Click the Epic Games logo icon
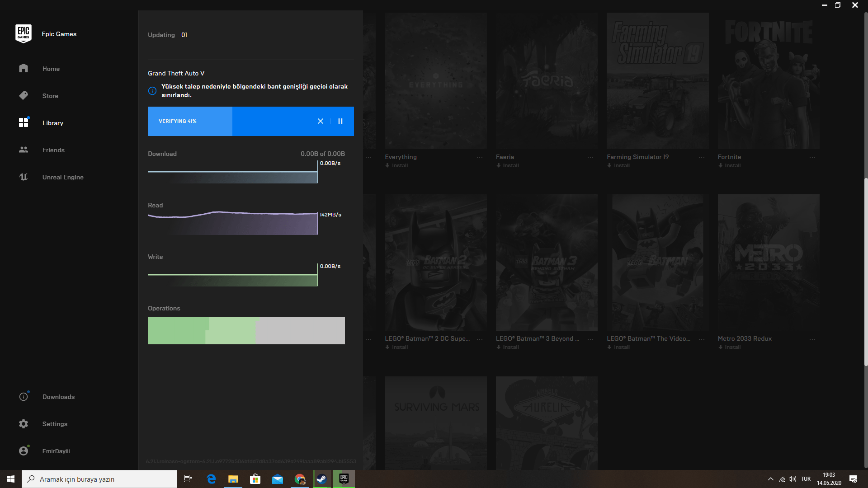The image size is (868, 488). pos(23,33)
